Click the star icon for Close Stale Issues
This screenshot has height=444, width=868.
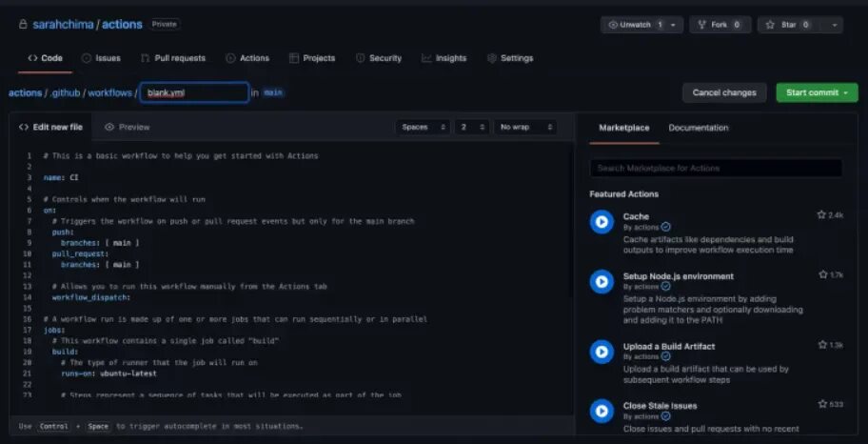tap(822, 404)
